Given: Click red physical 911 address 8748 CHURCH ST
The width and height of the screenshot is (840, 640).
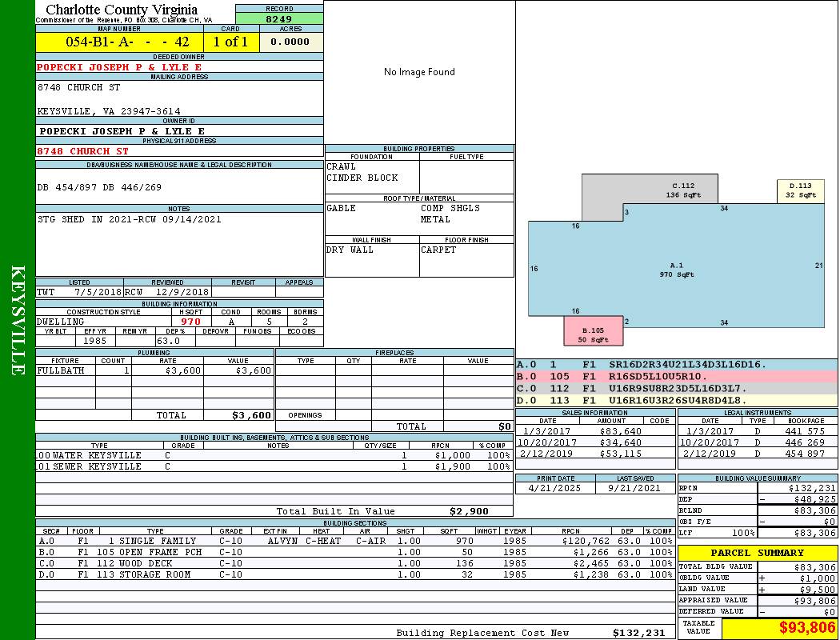Looking at the screenshot, I should [82, 151].
